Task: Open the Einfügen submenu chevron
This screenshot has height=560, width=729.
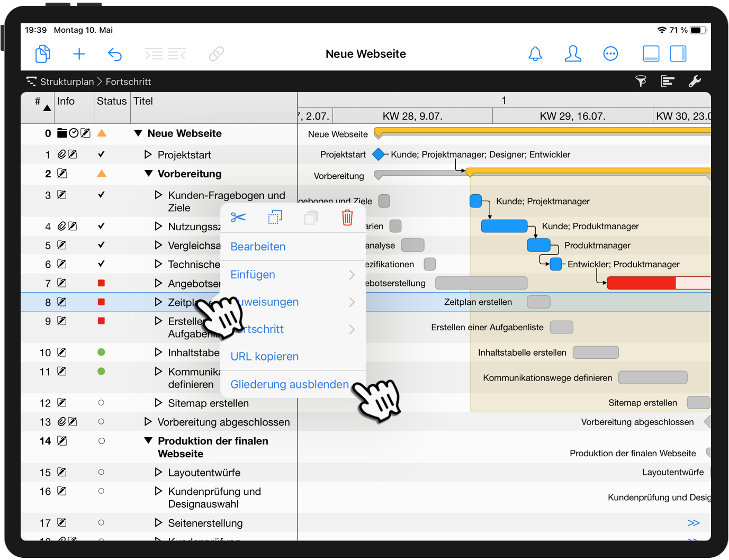Action: click(x=352, y=275)
